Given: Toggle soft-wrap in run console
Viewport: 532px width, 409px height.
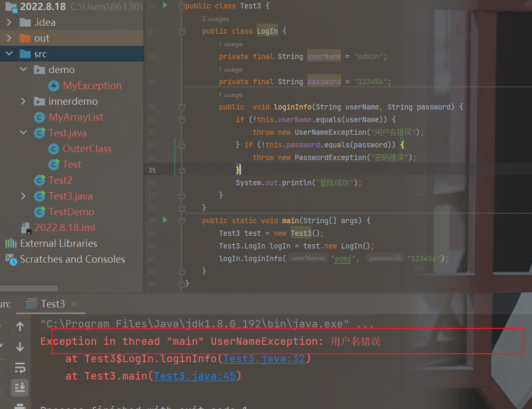Looking at the screenshot, I should pyautogui.click(x=20, y=367).
